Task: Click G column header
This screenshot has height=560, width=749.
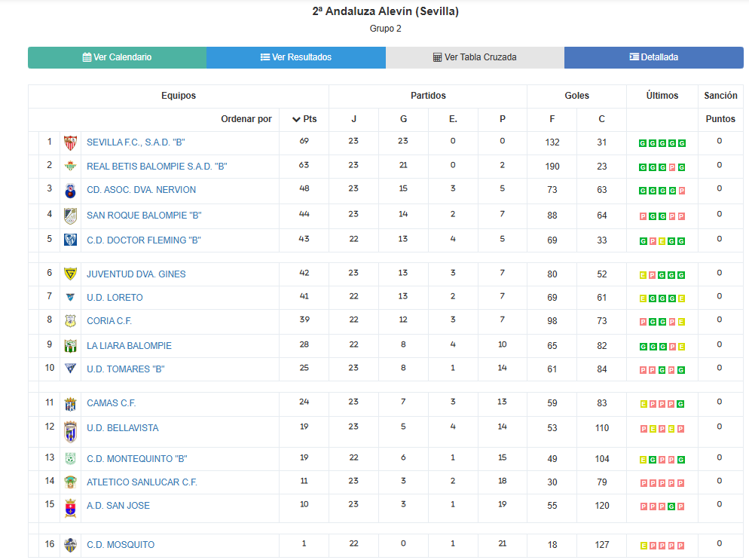Action: 403,119
